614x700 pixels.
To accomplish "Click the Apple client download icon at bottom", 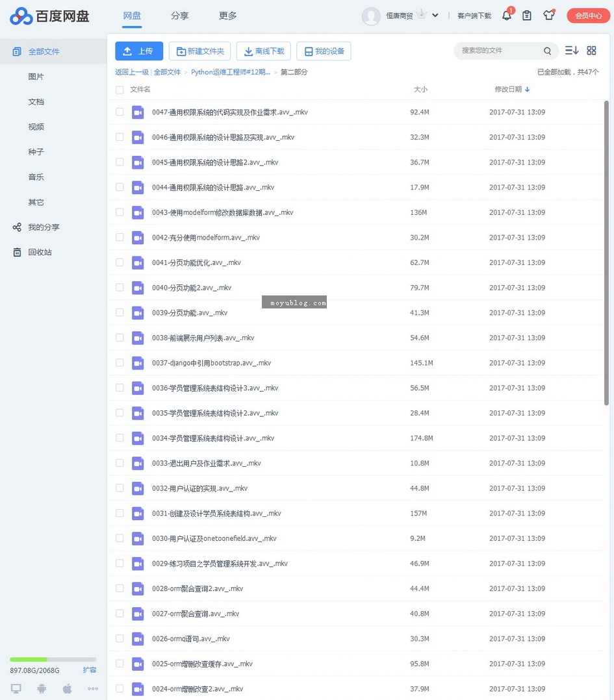I will pyautogui.click(x=67, y=688).
